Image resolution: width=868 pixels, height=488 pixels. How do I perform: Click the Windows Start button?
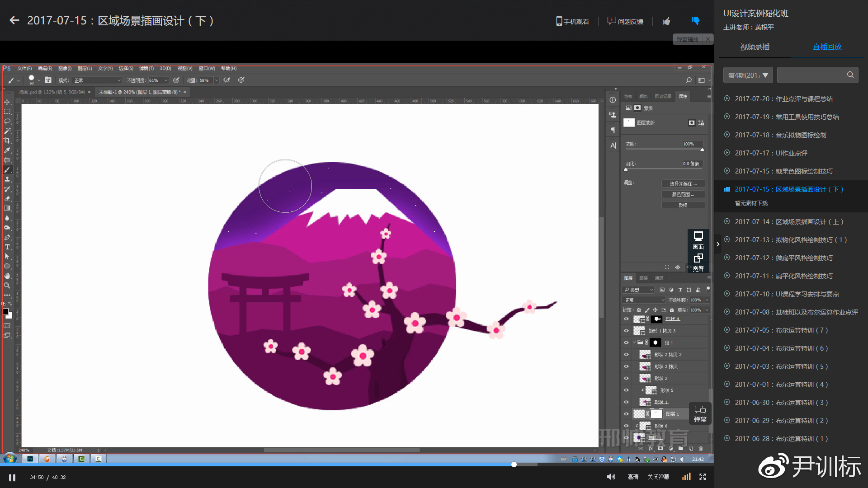click(9, 459)
